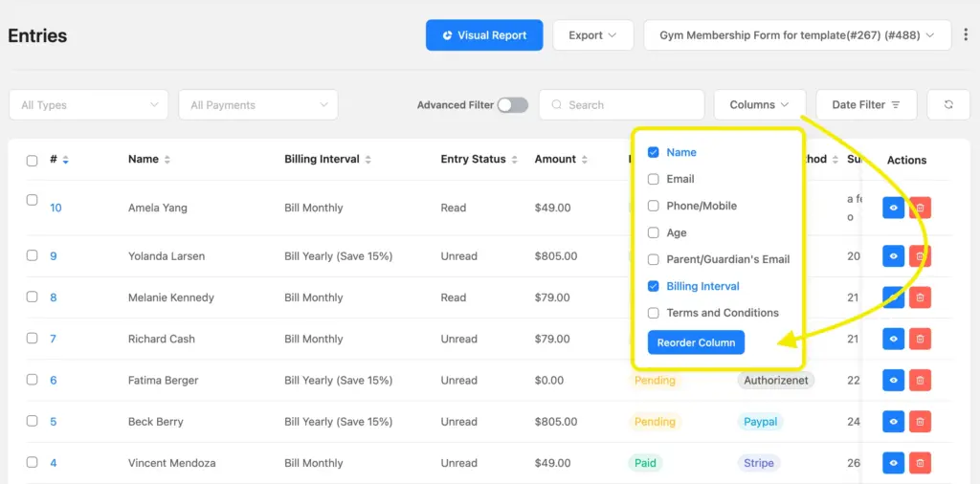The width and height of the screenshot is (980, 484).
Task: Toggle the Advanced Filter switch
Action: (513, 105)
